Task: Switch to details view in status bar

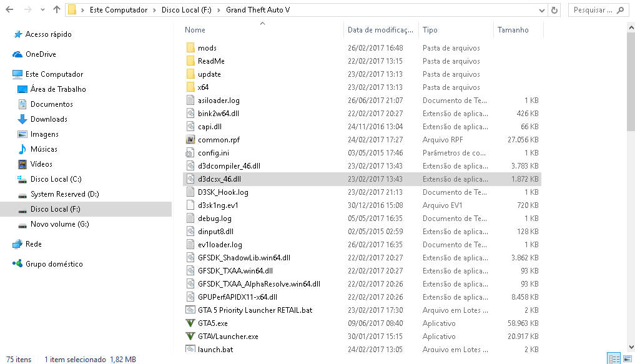Action: [614, 358]
